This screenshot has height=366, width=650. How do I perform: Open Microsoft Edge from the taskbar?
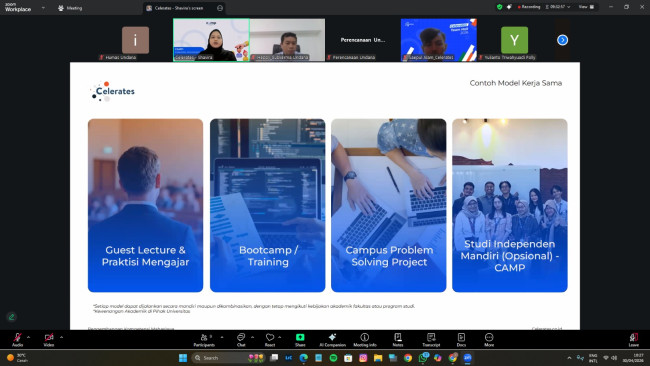pyautogui.click(x=303, y=358)
